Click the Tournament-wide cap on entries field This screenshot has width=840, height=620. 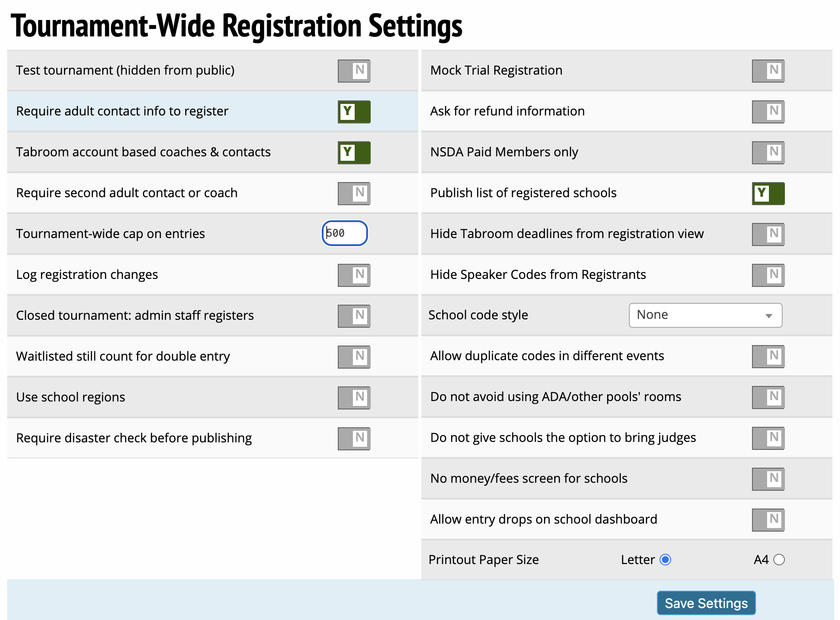[344, 233]
